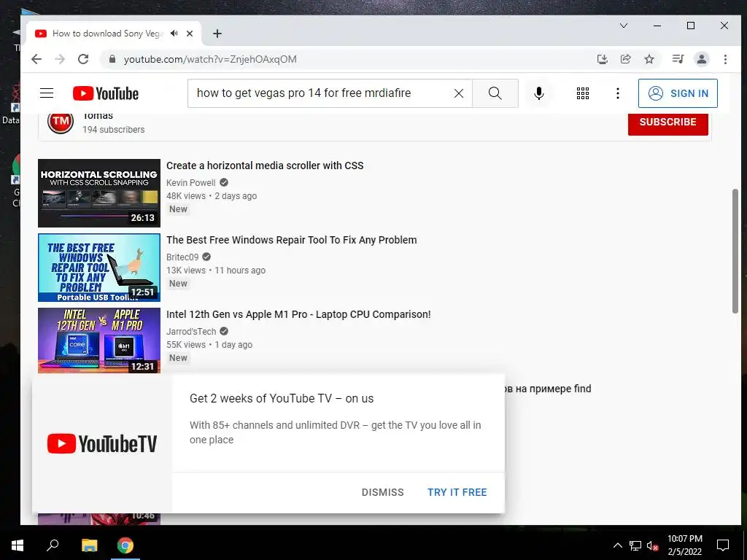Image resolution: width=747 pixels, height=560 pixels.
Task: Click the Russian video title ending in find
Action: 548,389
